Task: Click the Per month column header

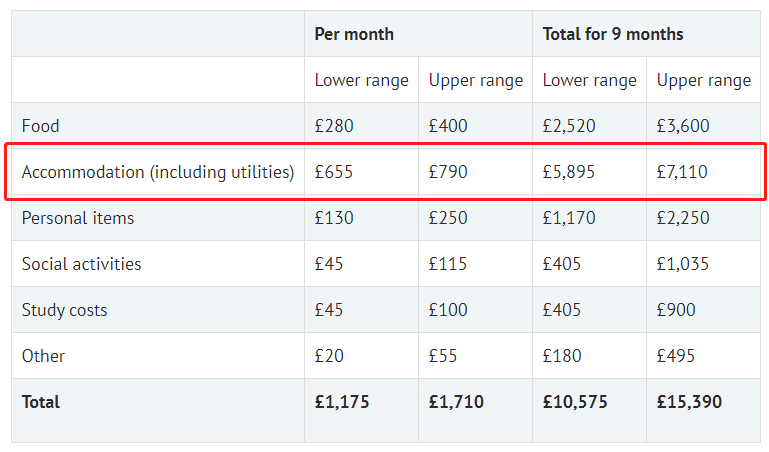Action: (354, 34)
